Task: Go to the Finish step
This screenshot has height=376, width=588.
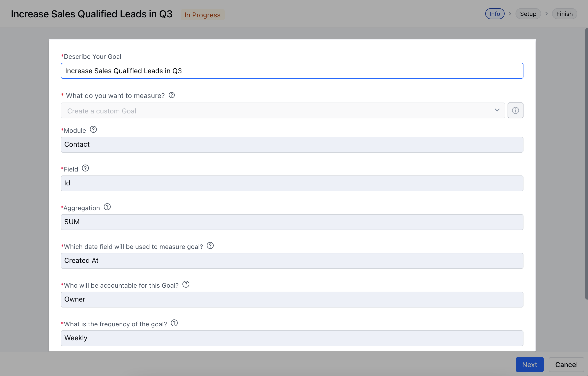Action: tap(564, 14)
